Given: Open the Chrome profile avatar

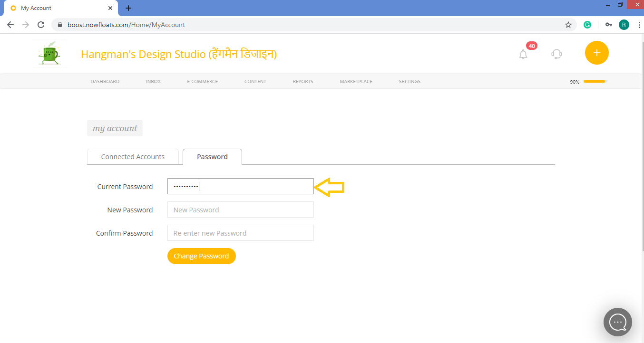Looking at the screenshot, I should (624, 24).
